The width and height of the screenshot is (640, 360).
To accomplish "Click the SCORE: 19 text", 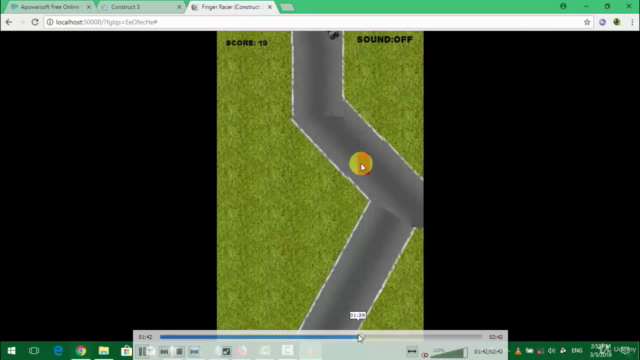I will [247, 43].
